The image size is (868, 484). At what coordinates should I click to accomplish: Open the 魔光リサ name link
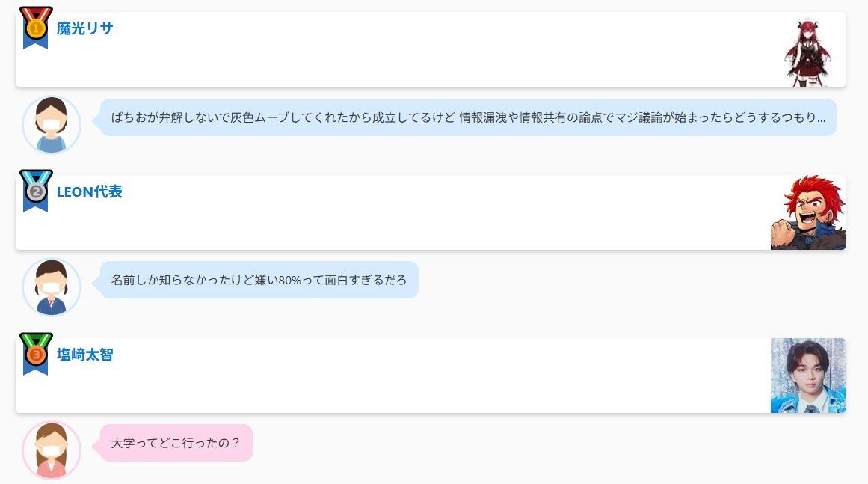84,28
